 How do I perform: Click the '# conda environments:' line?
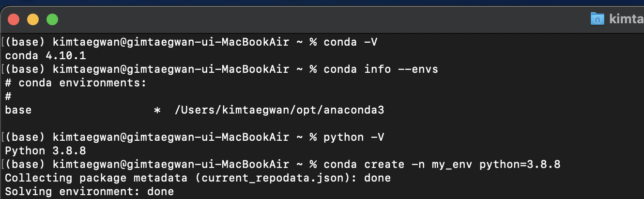(x=76, y=83)
